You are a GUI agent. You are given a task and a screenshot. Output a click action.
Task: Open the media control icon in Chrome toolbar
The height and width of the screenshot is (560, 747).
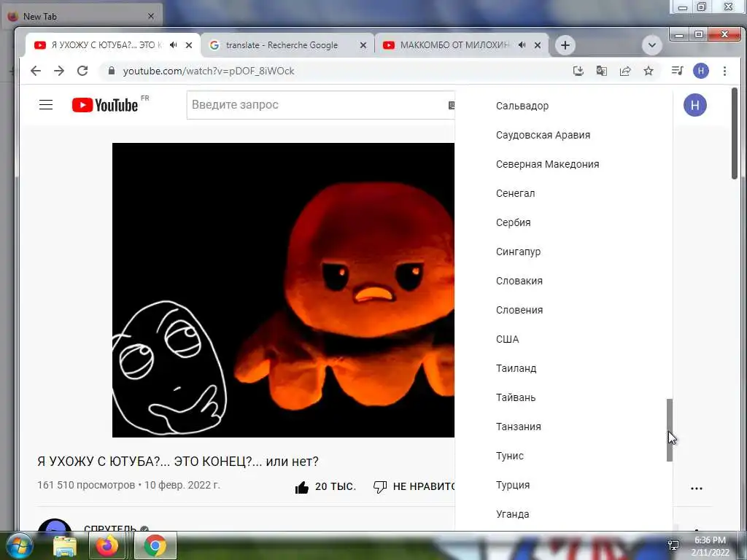[677, 71]
